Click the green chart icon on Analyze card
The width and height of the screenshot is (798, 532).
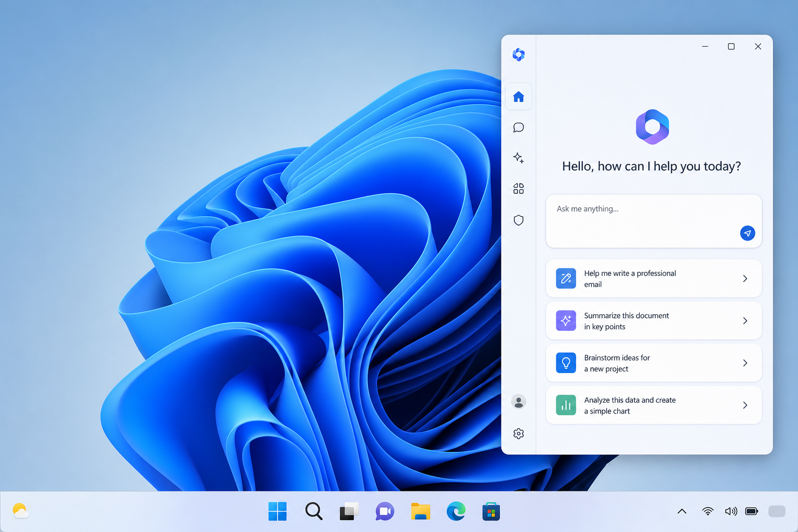click(x=566, y=405)
